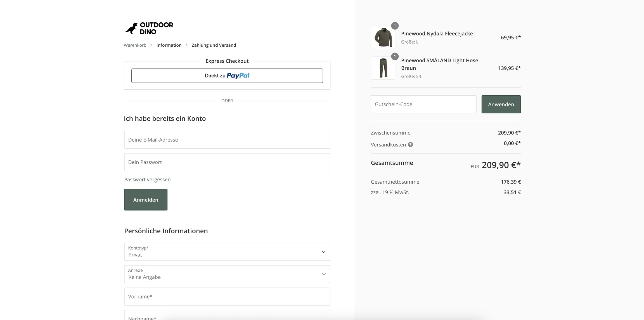Apply coupon with Anwenden button
The image size is (644, 320).
[501, 104]
